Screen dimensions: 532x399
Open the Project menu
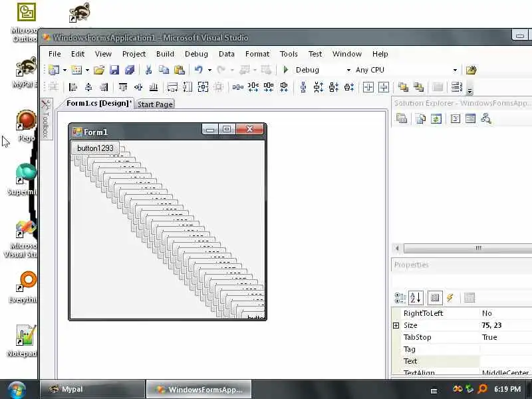134,54
